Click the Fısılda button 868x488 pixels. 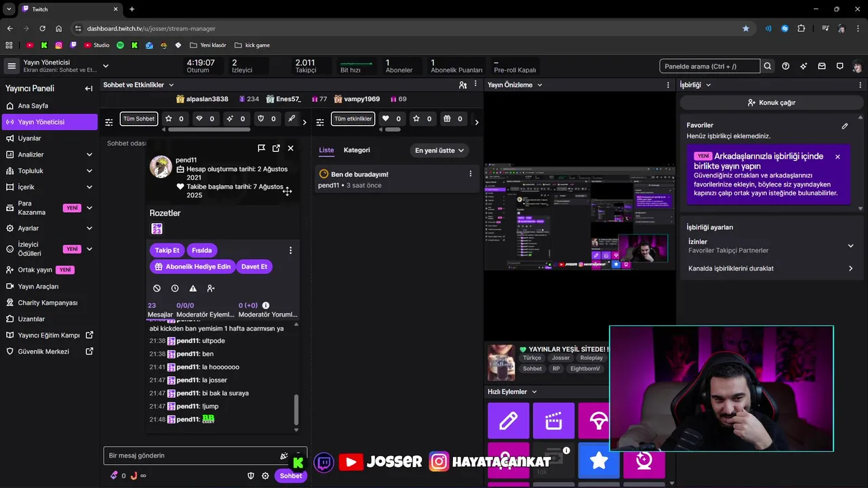(x=201, y=250)
